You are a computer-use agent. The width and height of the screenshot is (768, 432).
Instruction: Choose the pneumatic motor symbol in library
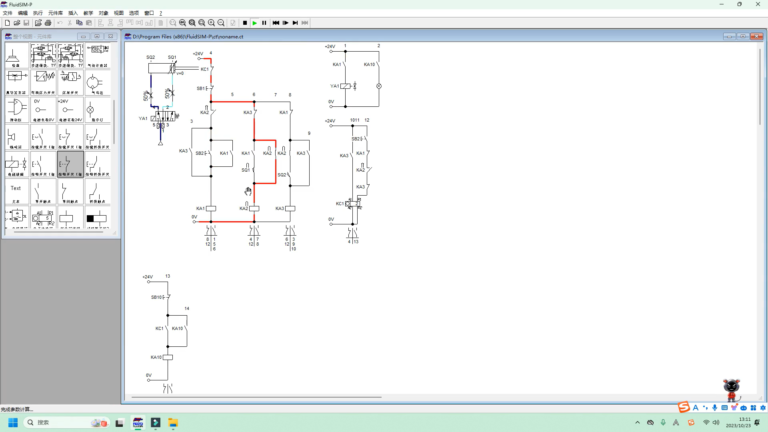click(97, 83)
